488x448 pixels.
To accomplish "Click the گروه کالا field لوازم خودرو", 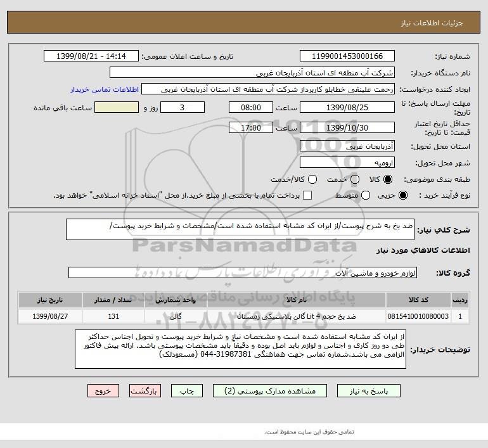I will coord(243,272).
